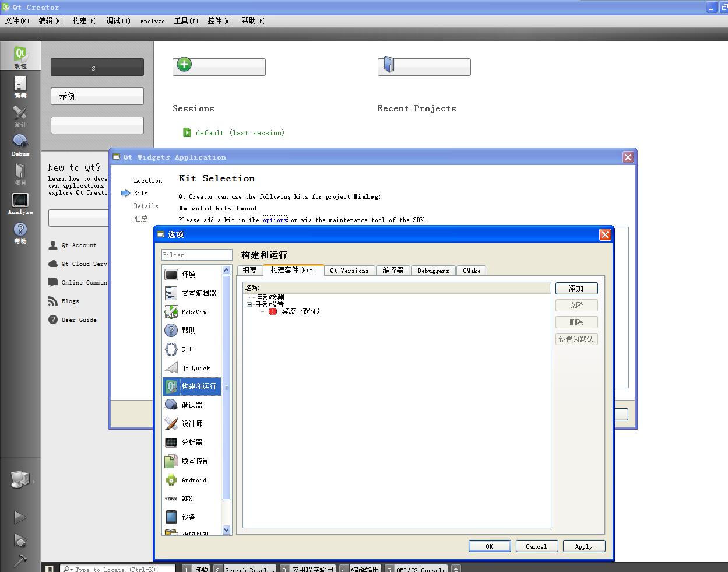The width and height of the screenshot is (728, 572).
Task: Focus the Filter field in options dialog
Action: 197,255
